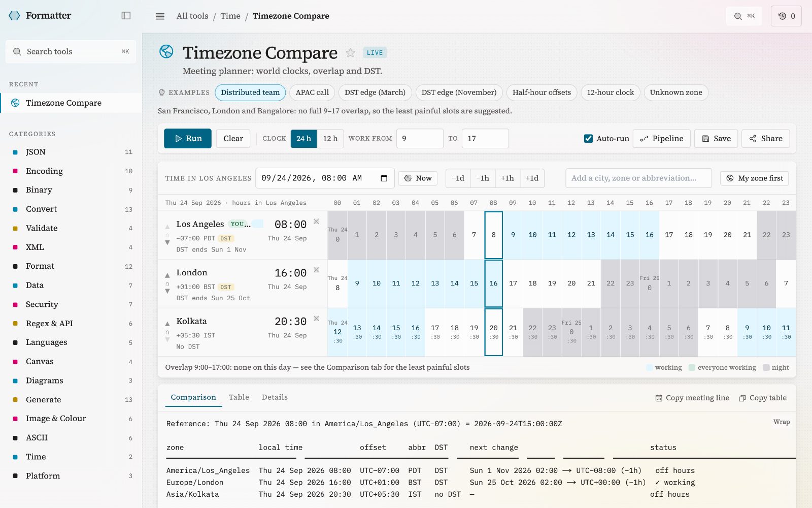812x508 pixels.
Task: Expand the Generate category
Action: click(x=71, y=400)
